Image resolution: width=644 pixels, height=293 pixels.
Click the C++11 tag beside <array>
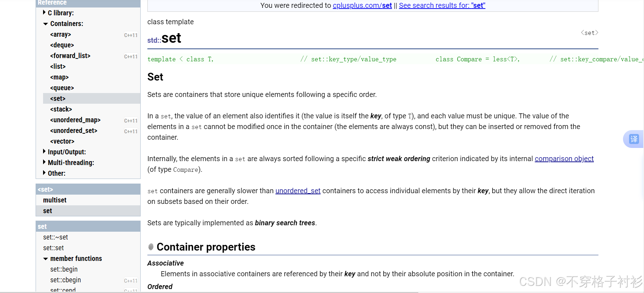[131, 35]
